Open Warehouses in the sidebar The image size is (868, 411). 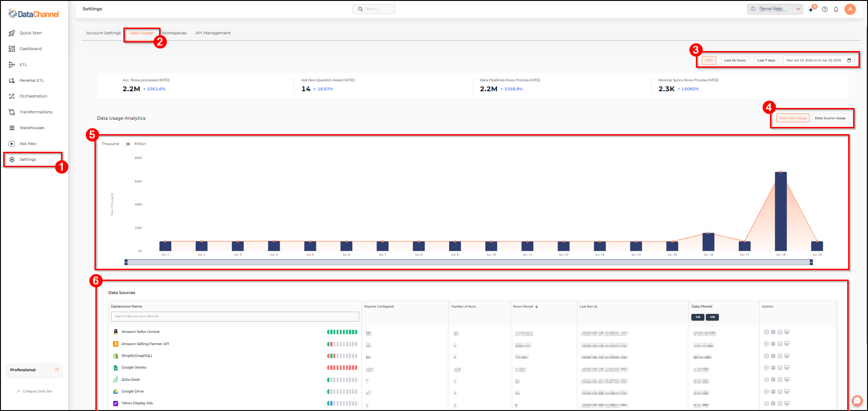click(x=27, y=128)
